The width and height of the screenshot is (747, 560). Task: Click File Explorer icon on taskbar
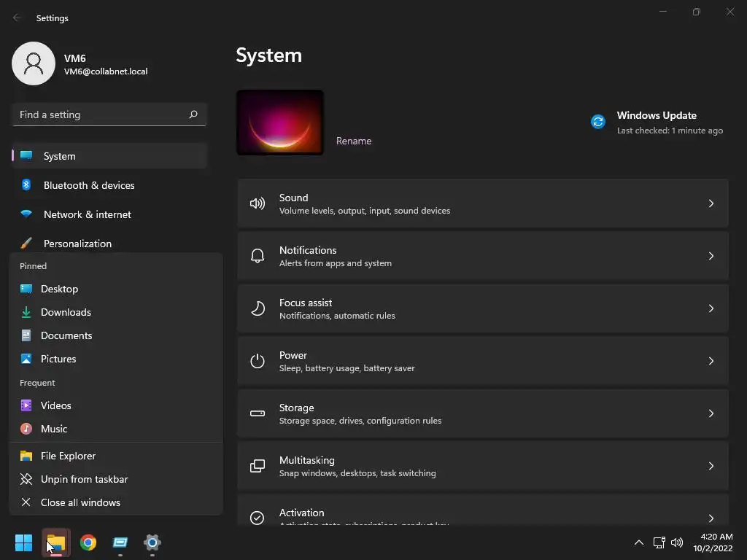56,542
